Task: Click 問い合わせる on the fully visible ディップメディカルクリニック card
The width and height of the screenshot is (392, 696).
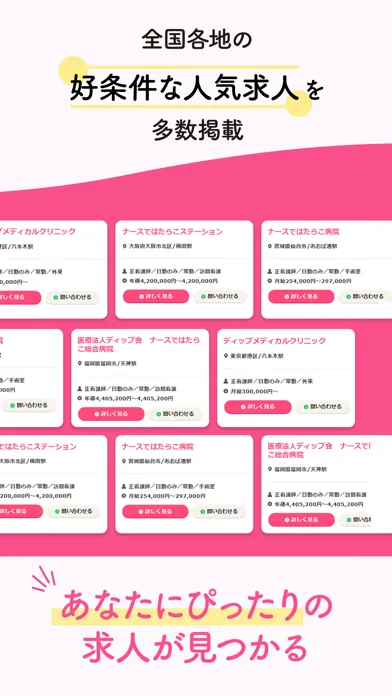Action: (x=323, y=407)
